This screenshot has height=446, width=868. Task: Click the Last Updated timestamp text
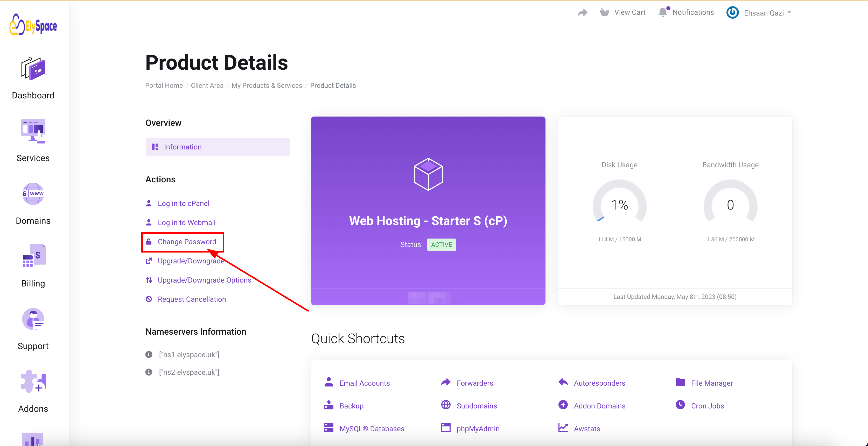675,297
